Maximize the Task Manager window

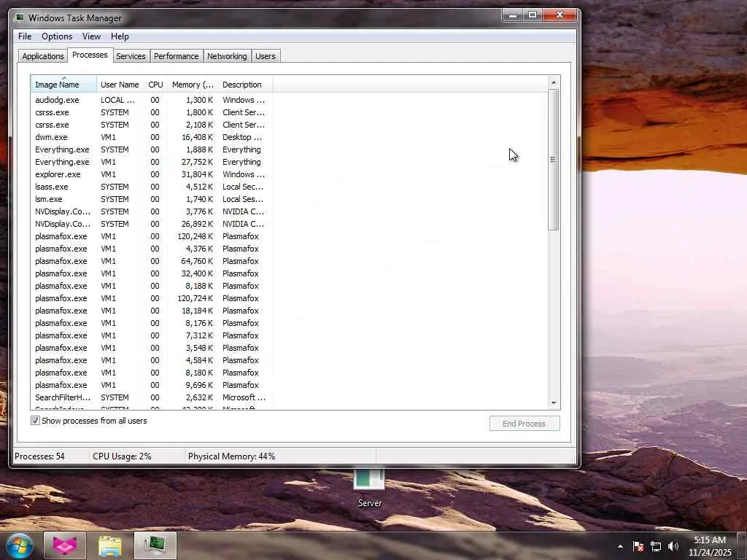(x=533, y=15)
